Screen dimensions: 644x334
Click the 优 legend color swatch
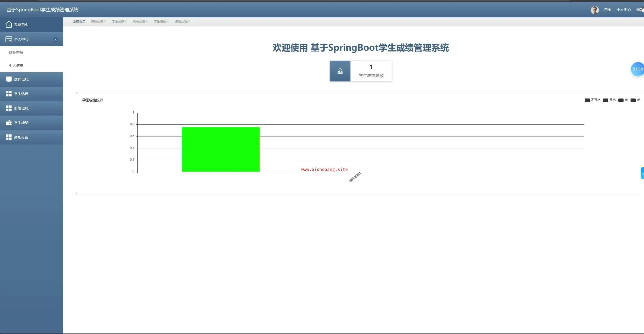(633, 100)
